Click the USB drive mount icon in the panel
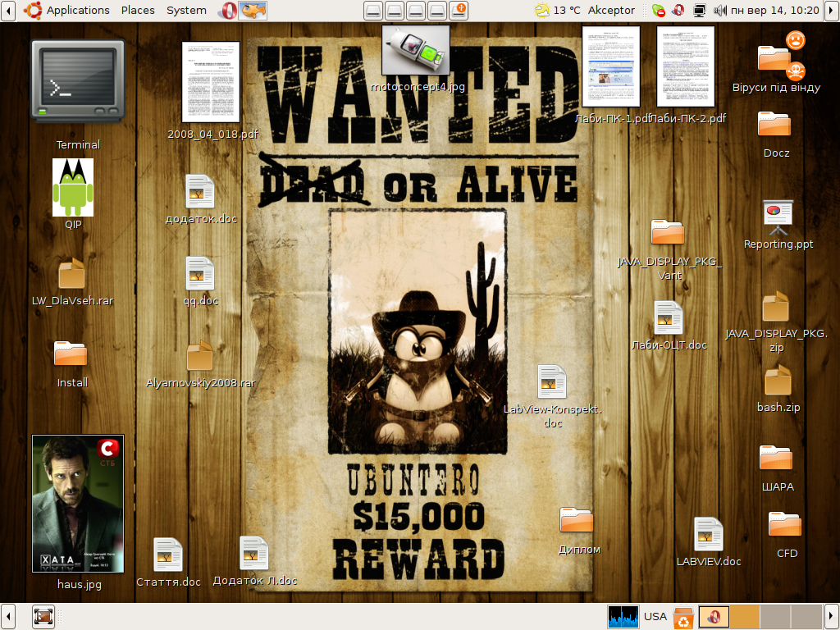The width and height of the screenshot is (840, 630). [459, 10]
